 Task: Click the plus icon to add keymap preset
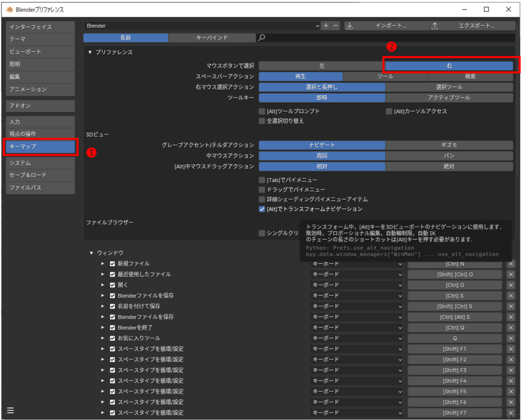coord(326,26)
